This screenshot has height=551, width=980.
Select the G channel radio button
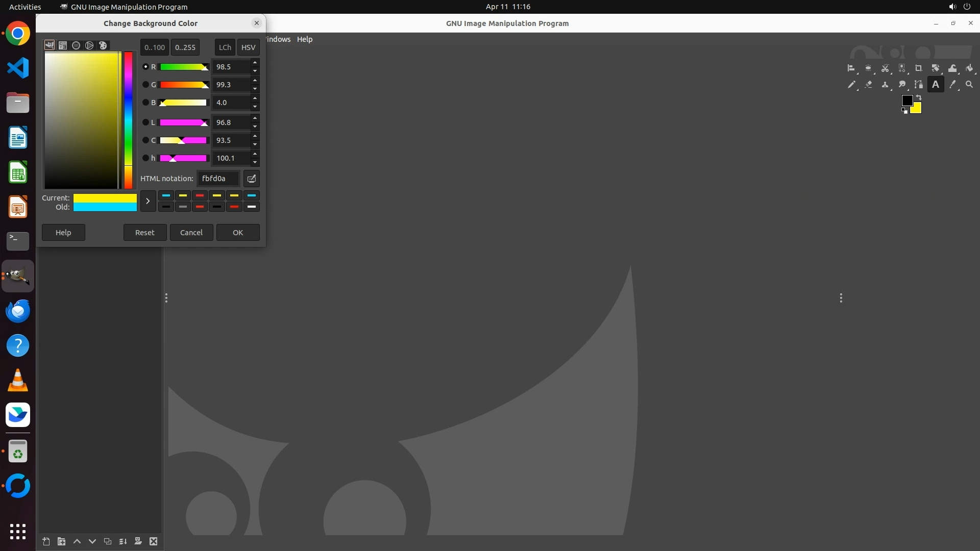(145, 85)
